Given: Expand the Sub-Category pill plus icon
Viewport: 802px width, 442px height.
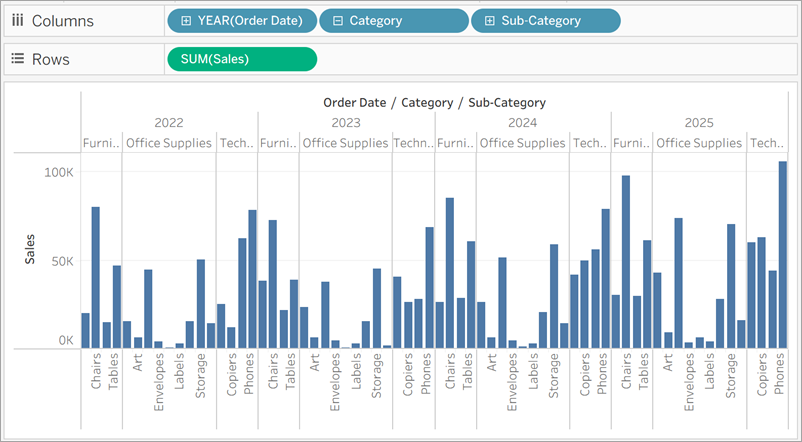Looking at the screenshot, I should (x=488, y=20).
